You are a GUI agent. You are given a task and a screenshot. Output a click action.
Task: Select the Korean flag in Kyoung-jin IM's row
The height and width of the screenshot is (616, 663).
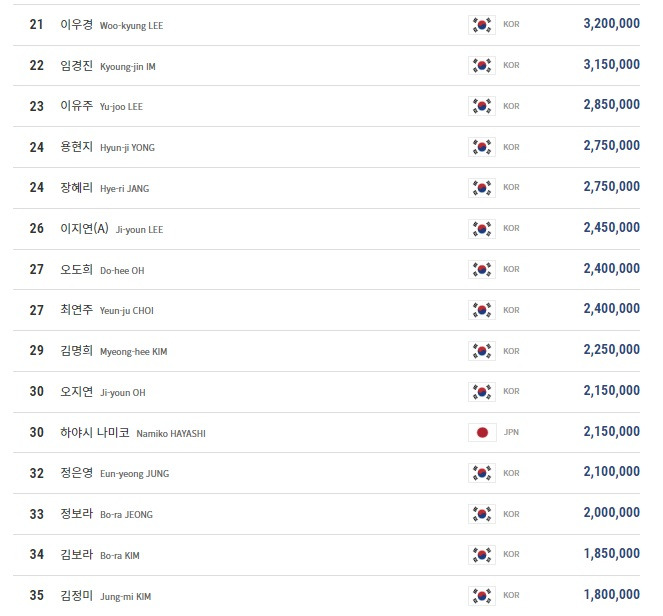pos(482,66)
